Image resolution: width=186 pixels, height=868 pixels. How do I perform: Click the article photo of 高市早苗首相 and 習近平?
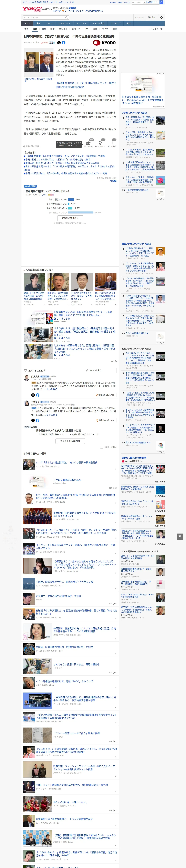tap(39, 63)
